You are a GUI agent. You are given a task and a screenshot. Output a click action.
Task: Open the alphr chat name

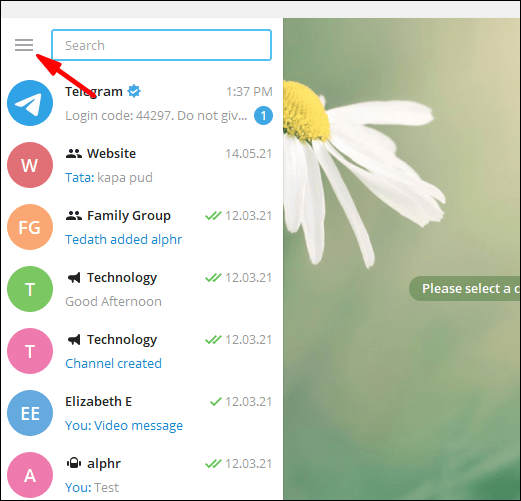click(104, 464)
